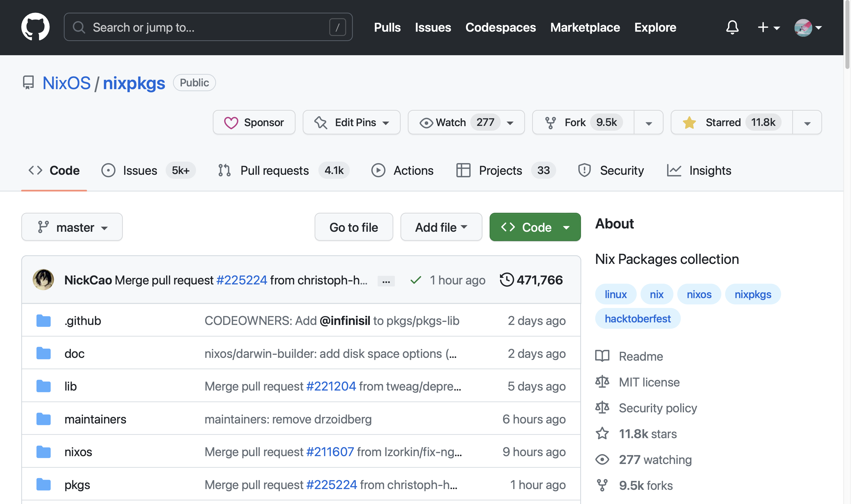Click into the Search or jump to field
Viewport: 851px width, 504px height.
[208, 27]
